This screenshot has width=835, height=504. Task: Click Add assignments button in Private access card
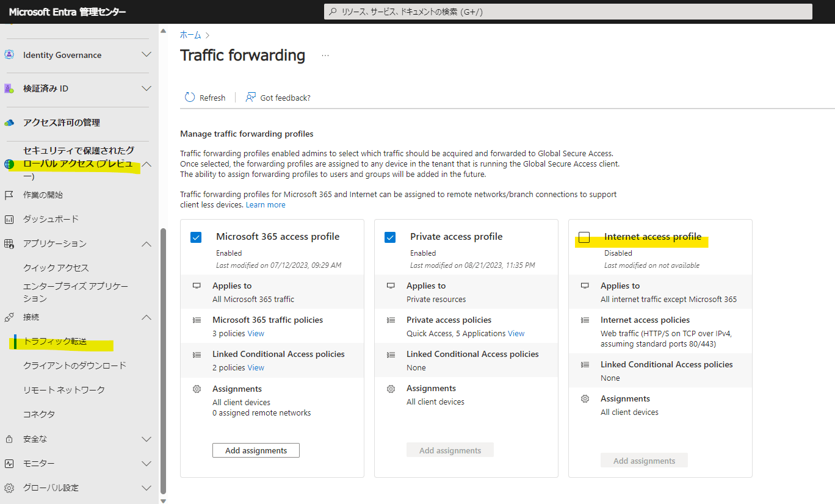pos(450,450)
